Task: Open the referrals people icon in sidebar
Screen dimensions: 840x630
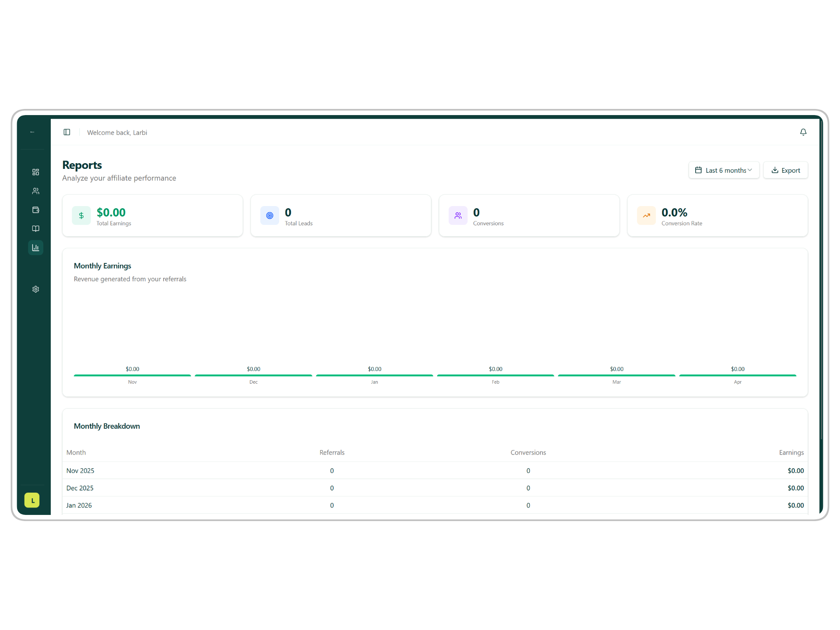Action: click(35, 191)
